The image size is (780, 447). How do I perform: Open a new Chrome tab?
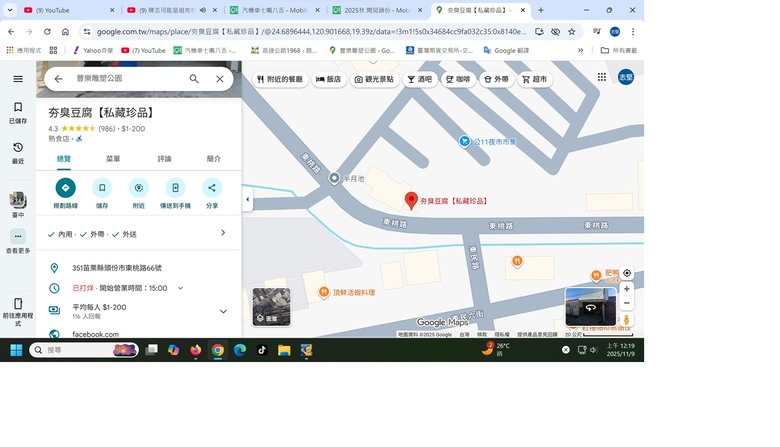pyautogui.click(x=541, y=10)
